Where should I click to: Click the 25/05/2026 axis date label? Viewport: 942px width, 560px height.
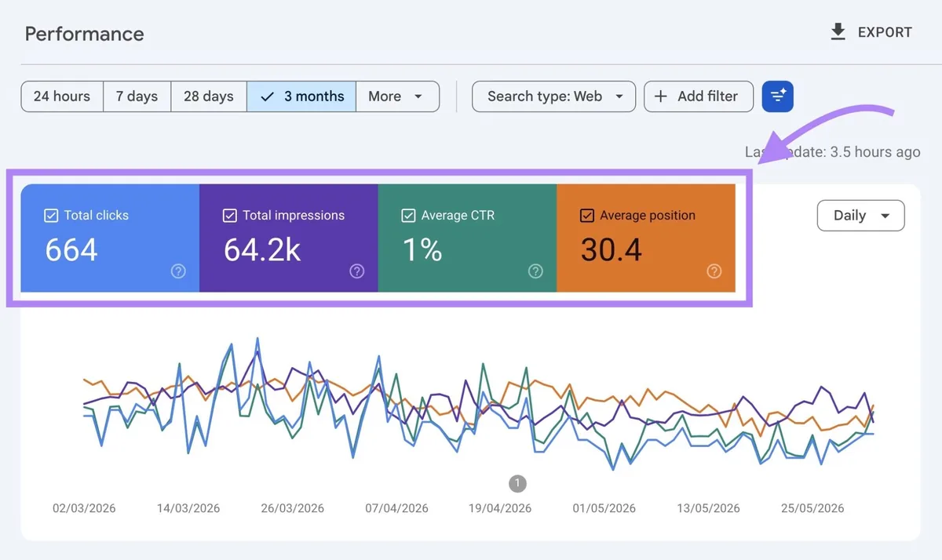[x=812, y=508]
